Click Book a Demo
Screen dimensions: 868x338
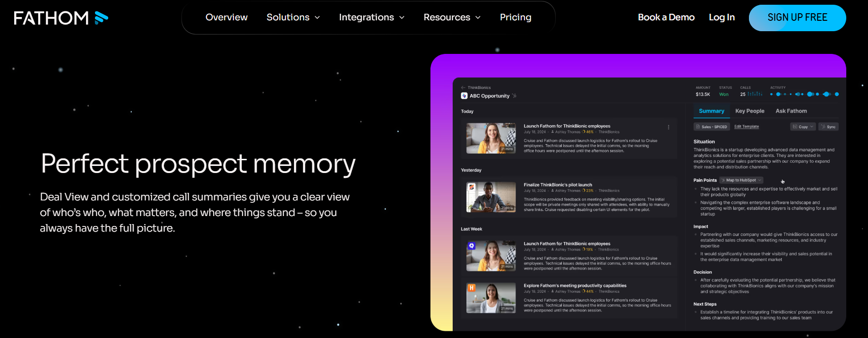coord(666,17)
